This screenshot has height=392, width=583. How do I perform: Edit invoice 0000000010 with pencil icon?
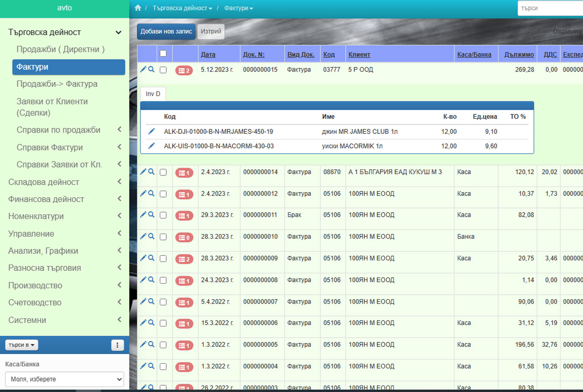[143, 236]
